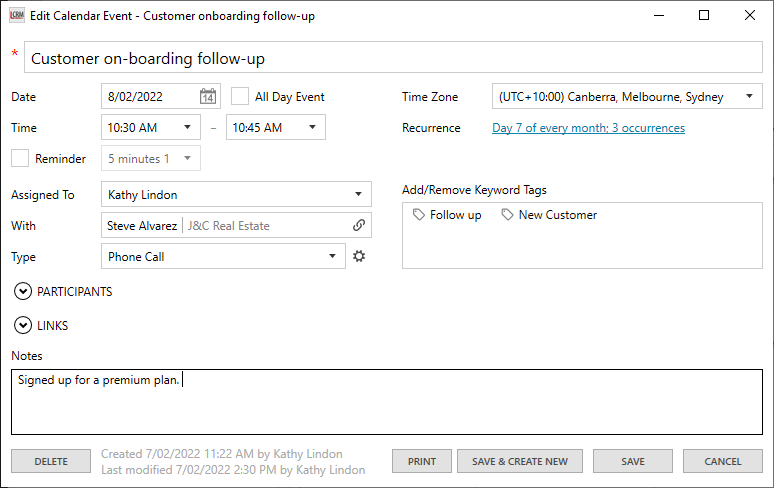This screenshot has height=488, width=774.
Task: Expand the LINKS section chevron
Action: pyautogui.click(x=23, y=326)
